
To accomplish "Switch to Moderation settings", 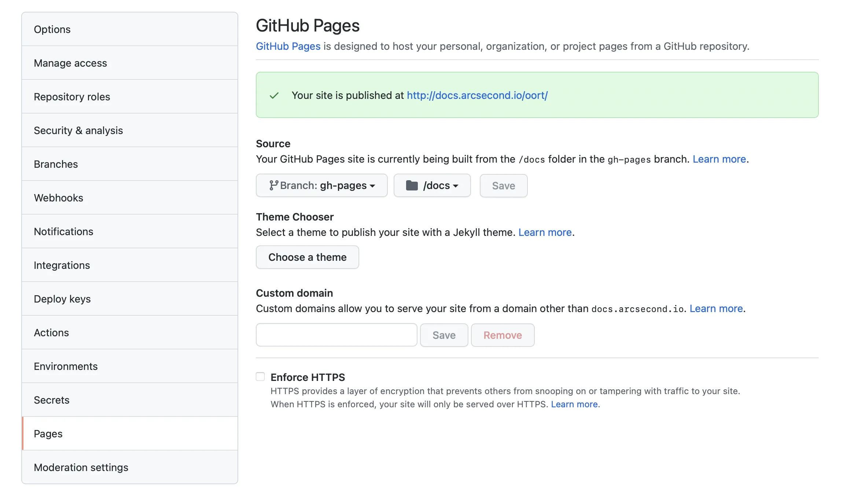I will coord(81,467).
